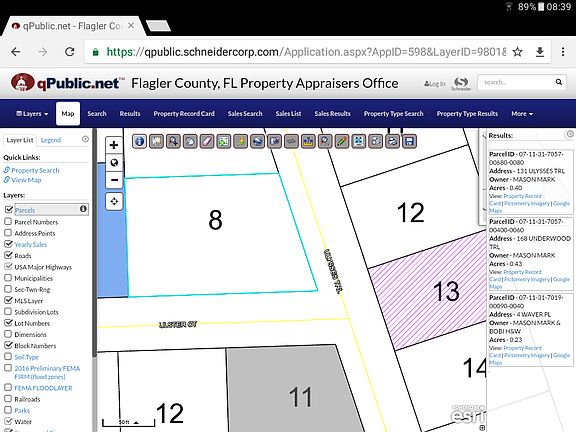Click the eraser clear-selection tool

tap(207, 141)
